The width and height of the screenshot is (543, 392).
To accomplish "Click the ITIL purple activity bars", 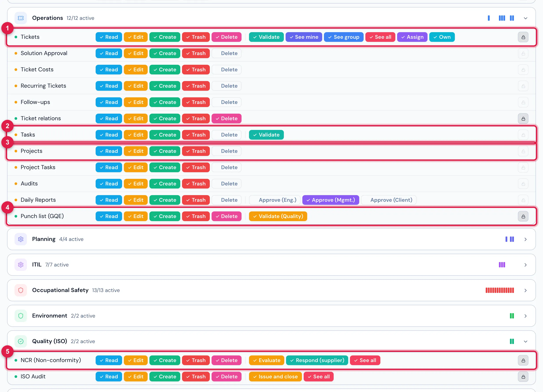I will pyautogui.click(x=502, y=265).
